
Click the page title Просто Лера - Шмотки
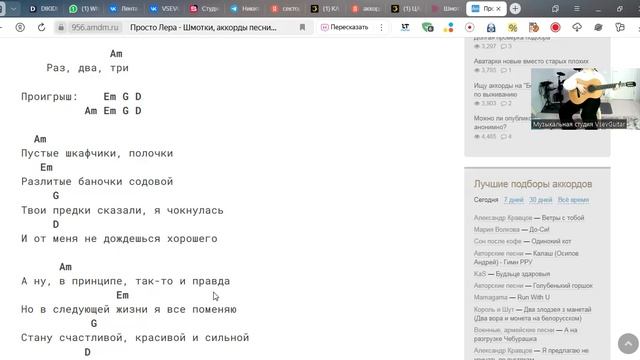click(203, 27)
